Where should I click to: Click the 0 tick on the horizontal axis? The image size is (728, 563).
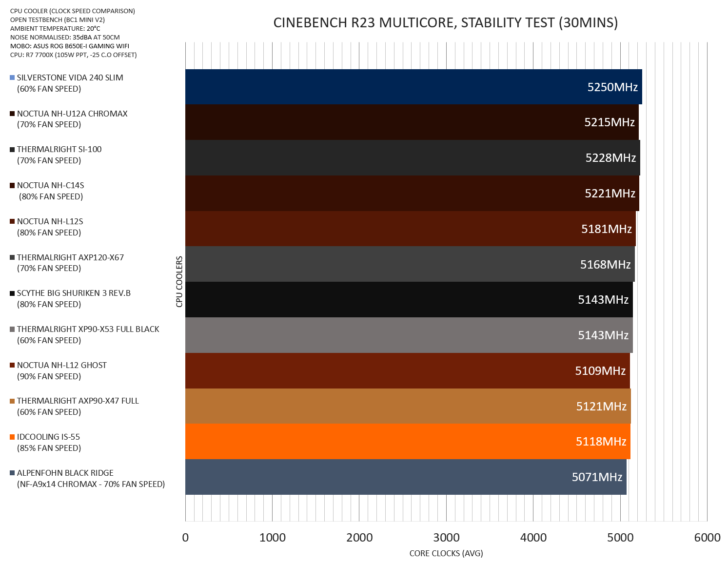click(185, 538)
